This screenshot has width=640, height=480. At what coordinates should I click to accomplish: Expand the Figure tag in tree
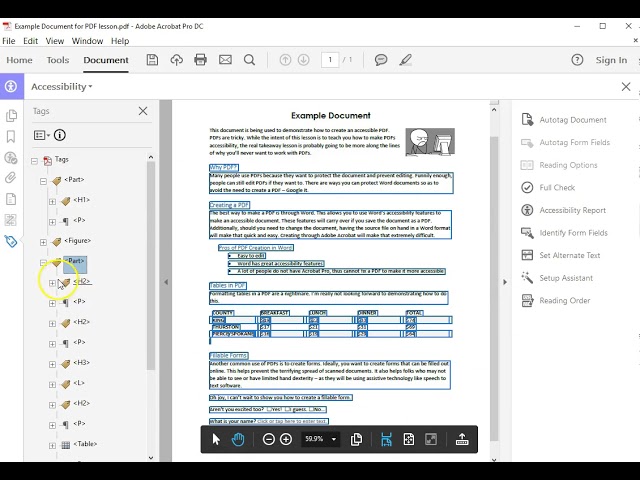(43, 241)
